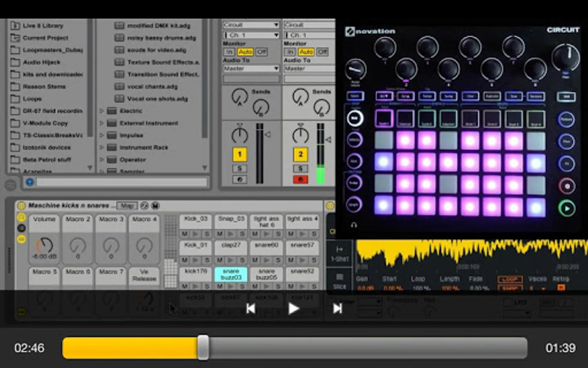Click the green play button on Circuit
The height and width of the screenshot is (368, 588).
567,209
